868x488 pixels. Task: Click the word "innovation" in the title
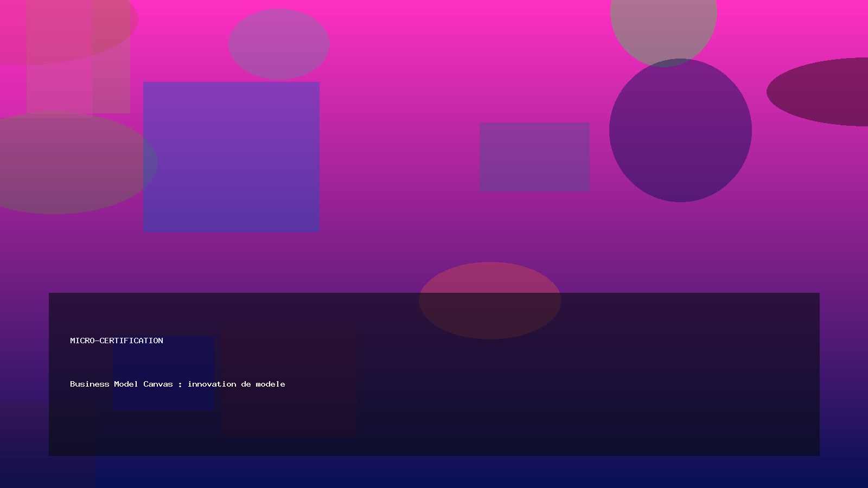212,384
